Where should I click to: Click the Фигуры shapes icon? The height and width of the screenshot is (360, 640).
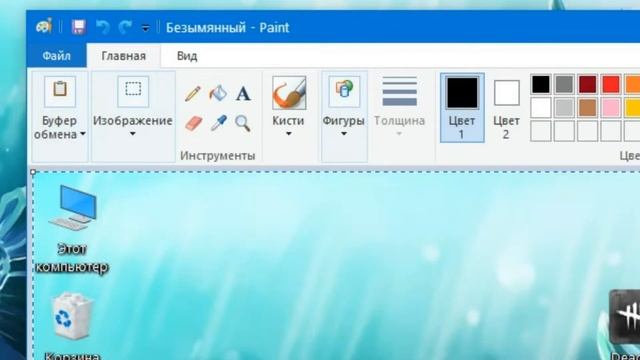(x=344, y=91)
